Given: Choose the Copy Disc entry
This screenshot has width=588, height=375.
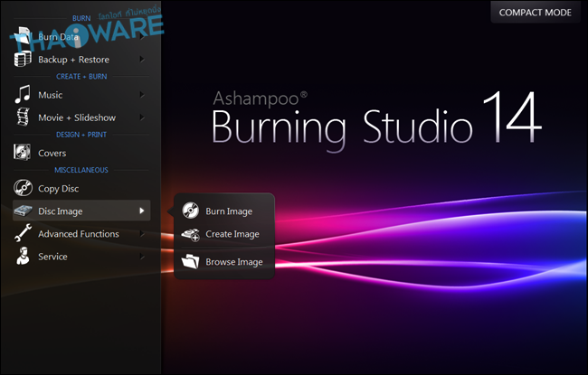Looking at the screenshot, I should (x=81, y=189).
